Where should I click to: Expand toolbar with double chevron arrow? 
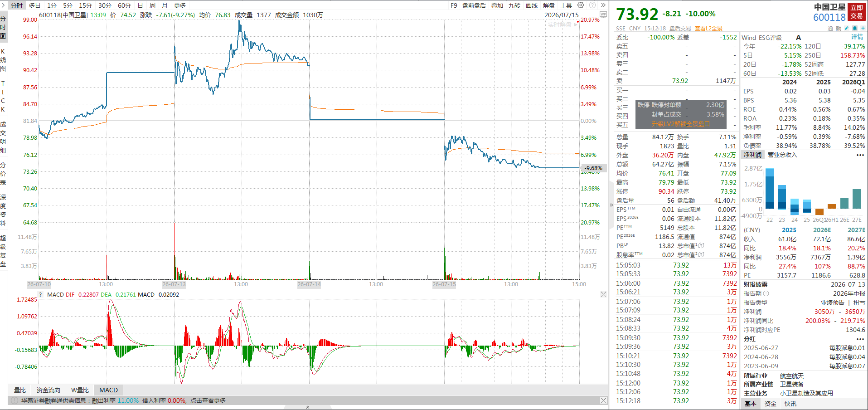tap(603, 5)
